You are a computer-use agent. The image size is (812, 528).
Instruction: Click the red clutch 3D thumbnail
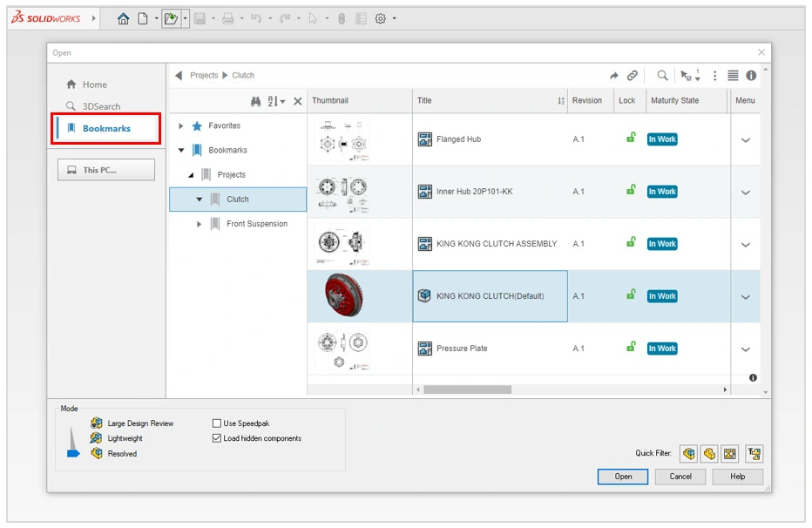[344, 295]
